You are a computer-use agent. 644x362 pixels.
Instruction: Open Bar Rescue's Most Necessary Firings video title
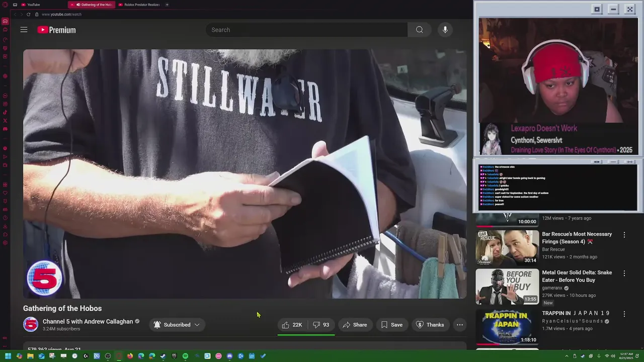point(577,238)
